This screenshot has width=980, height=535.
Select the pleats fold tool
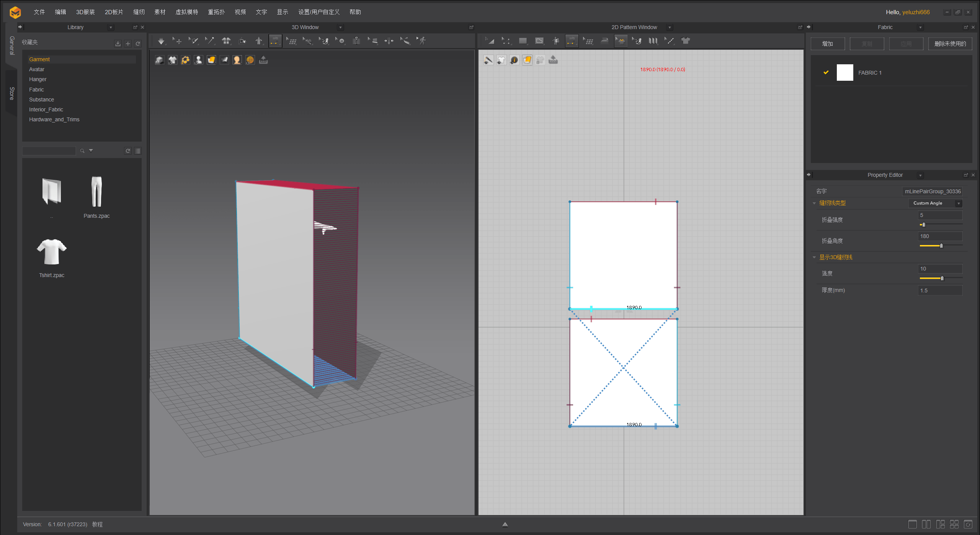pyautogui.click(x=653, y=41)
